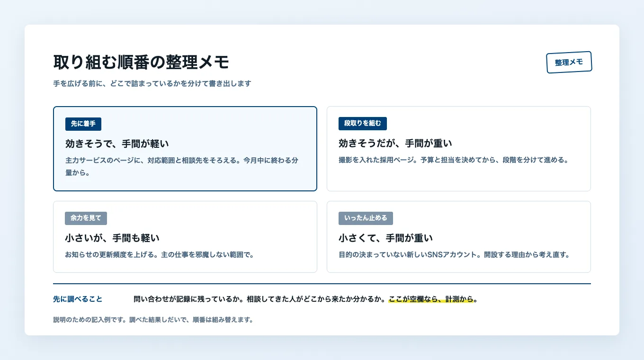The image size is (644, 360).
Task: Click heading 小さいが、手間も軽い
Action: (x=112, y=238)
